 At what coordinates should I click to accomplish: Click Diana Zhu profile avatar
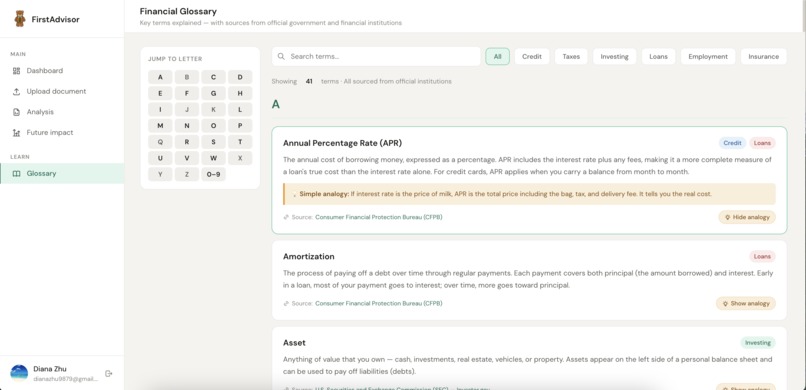pos(19,374)
